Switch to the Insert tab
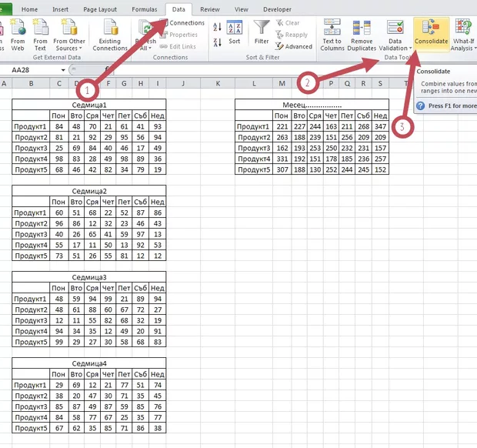This screenshot has width=477, height=448. (60, 9)
